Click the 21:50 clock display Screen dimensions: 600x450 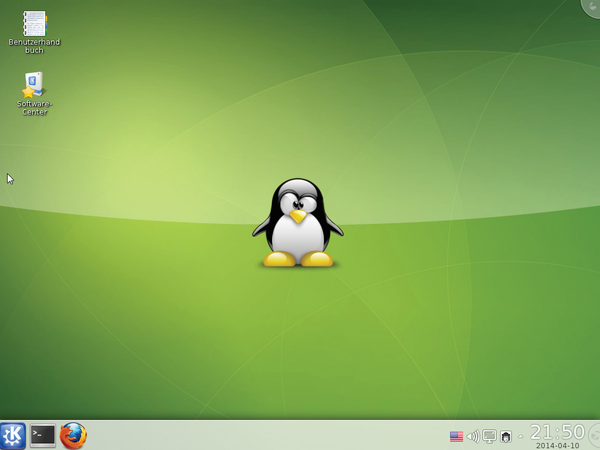[557, 431]
